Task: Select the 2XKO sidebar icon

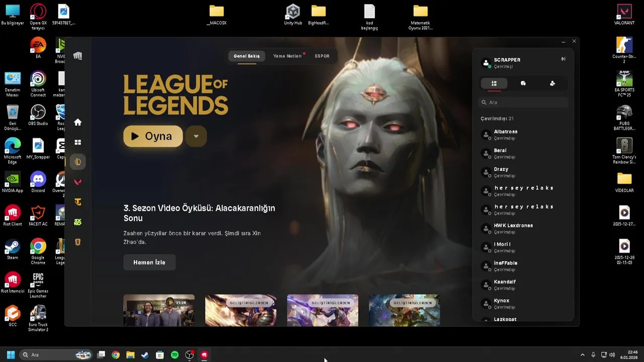Action: click(77, 222)
